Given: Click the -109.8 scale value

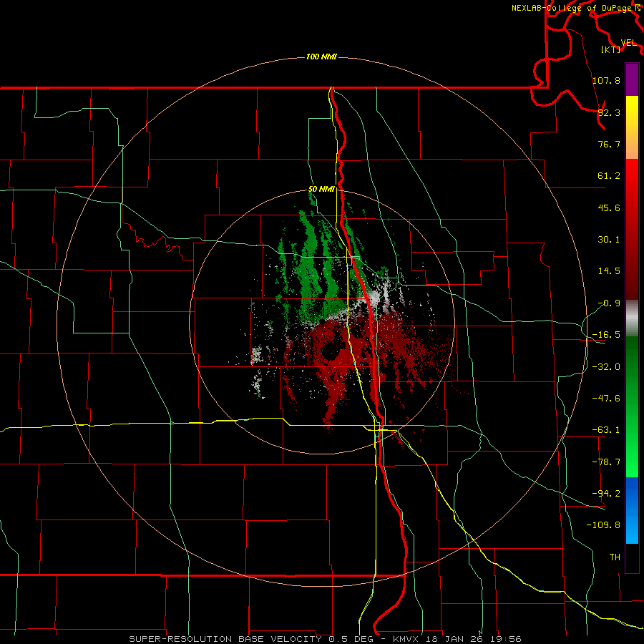Looking at the screenshot, I should [x=603, y=525].
